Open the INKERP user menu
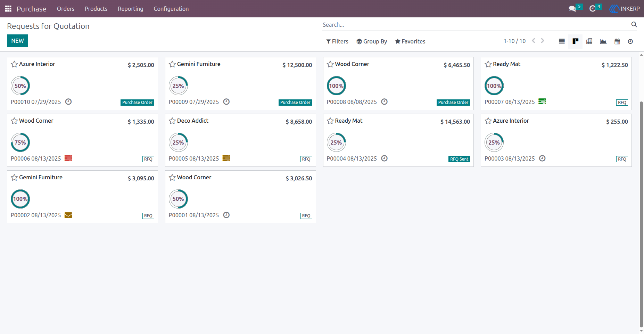The width and height of the screenshot is (644, 334). tap(625, 9)
